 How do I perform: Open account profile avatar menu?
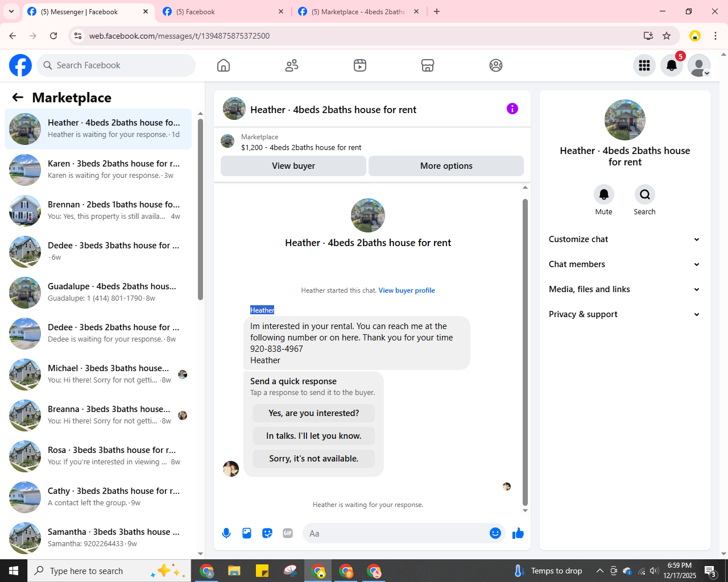pyautogui.click(x=699, y=65)
